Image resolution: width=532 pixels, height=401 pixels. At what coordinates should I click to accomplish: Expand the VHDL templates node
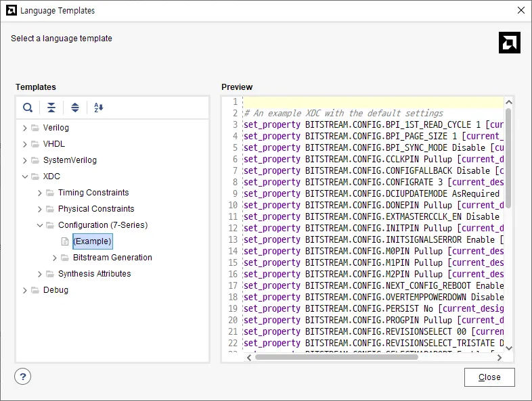pyautogui.click(x=25, y=144)
